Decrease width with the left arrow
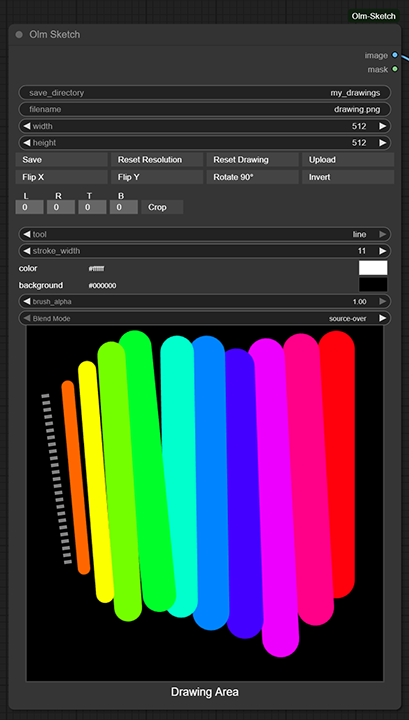This screenshot has width=409, height=720. (27, 126)
